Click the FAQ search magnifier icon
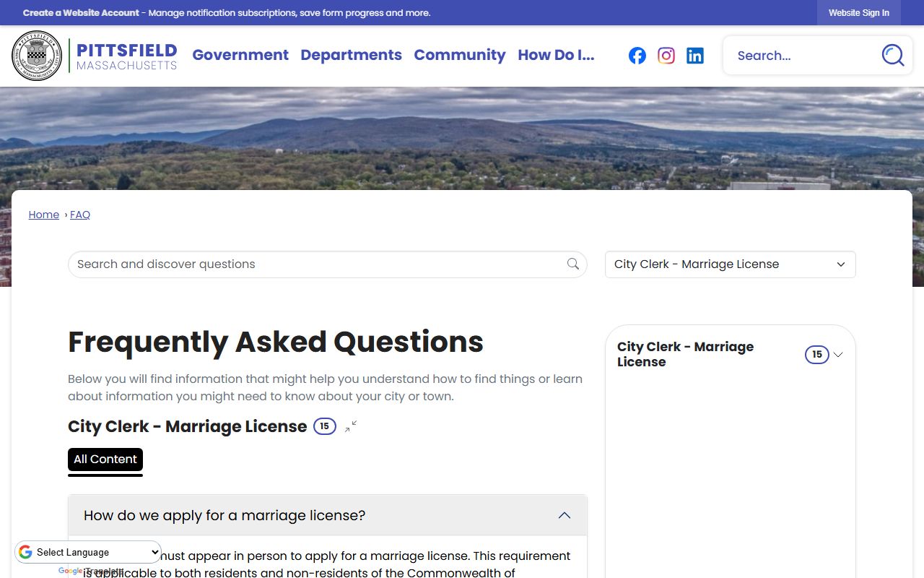This screenshot has width=924, height=578. click(573, 264)
